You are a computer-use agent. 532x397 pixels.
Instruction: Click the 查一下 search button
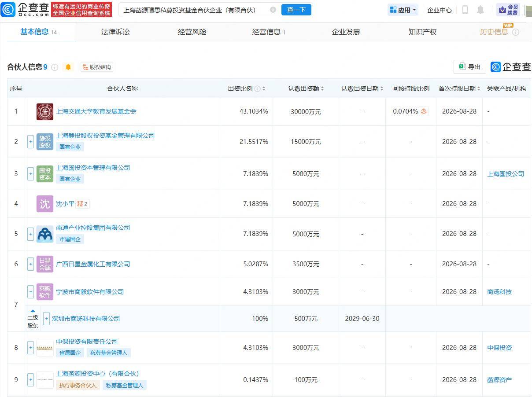[x=296, y=10]
